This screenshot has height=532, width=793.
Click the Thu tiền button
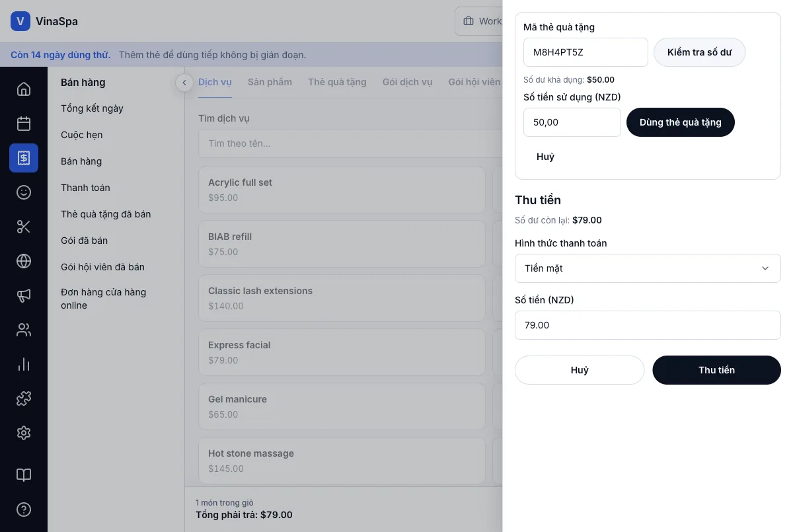pyautogui.click(x=716, y=370)
